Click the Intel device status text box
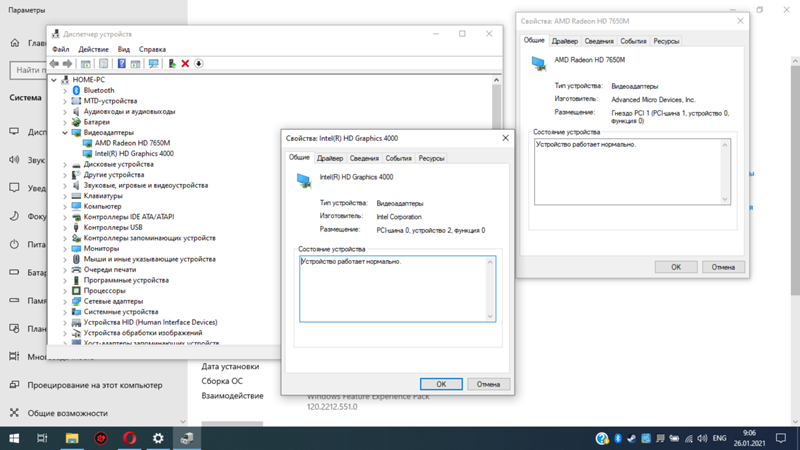 pyautogui.click(x=397, y=289)
